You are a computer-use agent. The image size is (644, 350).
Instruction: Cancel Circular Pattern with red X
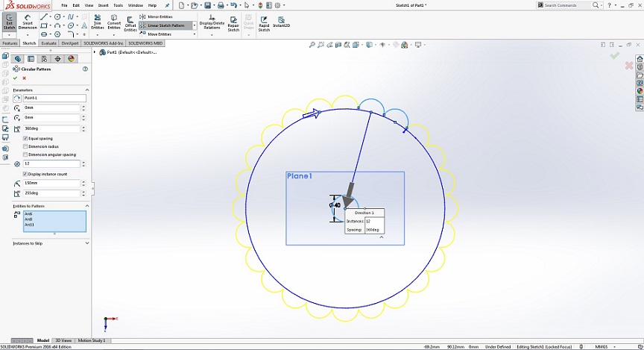pyautogui.click(x=25, y=78)
